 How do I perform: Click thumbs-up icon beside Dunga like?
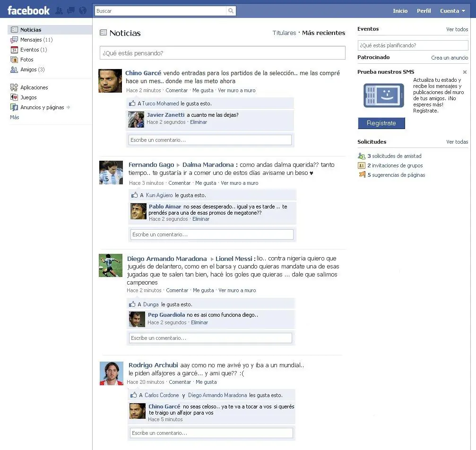tap(132, 304)
